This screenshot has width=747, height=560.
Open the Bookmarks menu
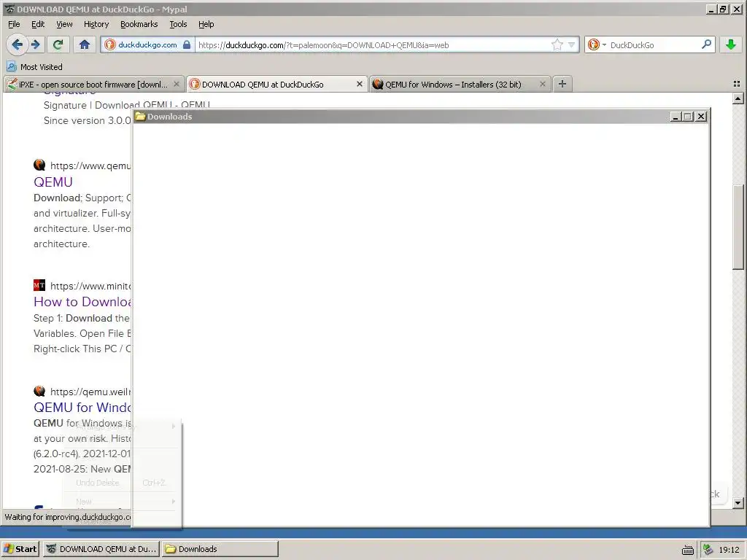tap(139, 24)
